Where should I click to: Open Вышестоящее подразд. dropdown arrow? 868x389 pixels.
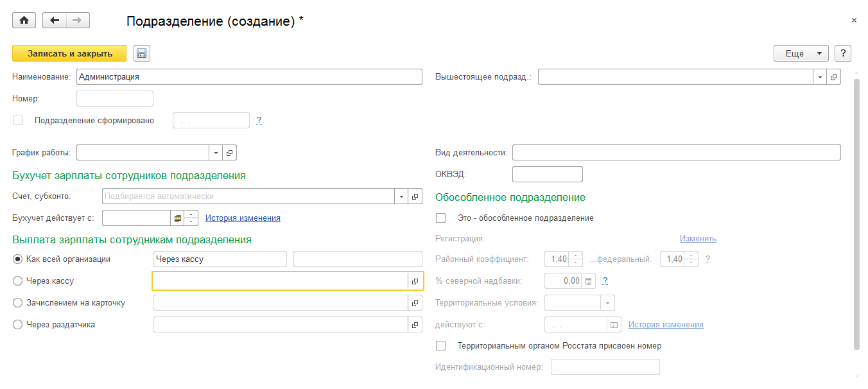(820, 77)
